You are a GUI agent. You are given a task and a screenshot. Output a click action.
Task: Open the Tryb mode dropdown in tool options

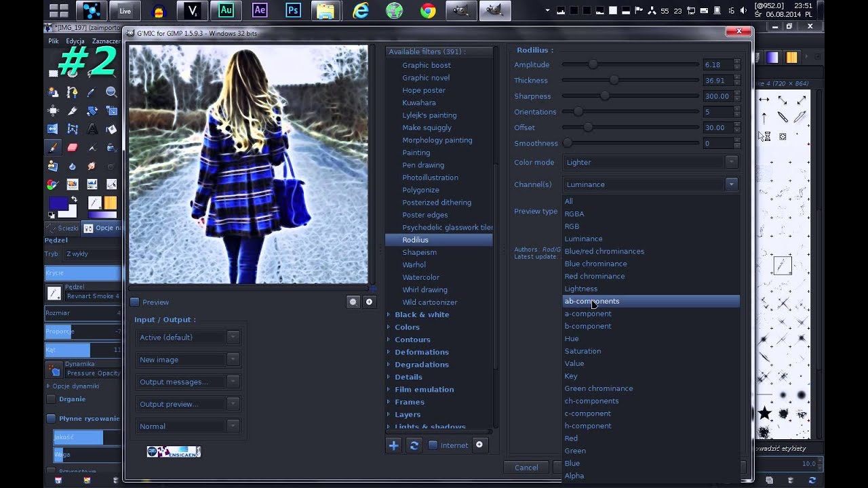pos(92,254)
